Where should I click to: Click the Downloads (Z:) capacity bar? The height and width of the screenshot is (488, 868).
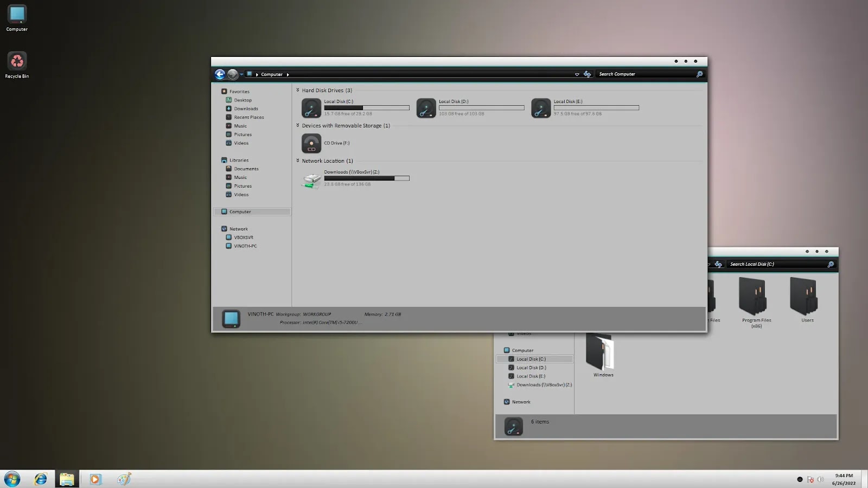click(x=367, y=178)
